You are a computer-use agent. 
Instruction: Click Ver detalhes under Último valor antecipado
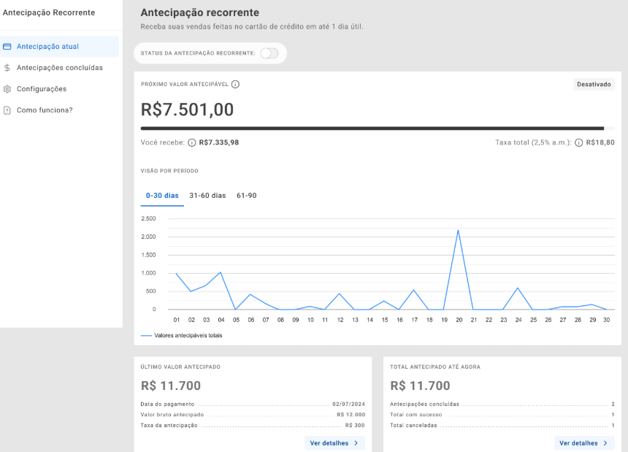coord(328,442)
